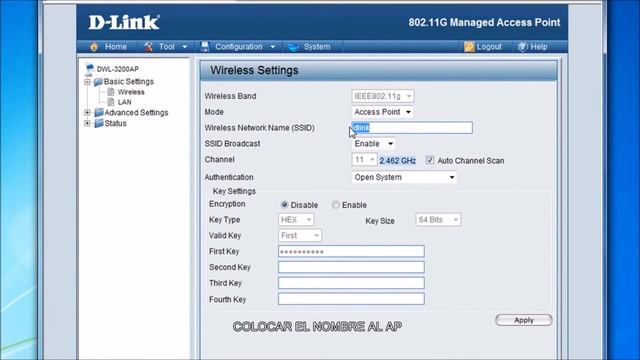Click the Second Key input field
Viewport: 640px width, 360px height.
click(351, 267)
